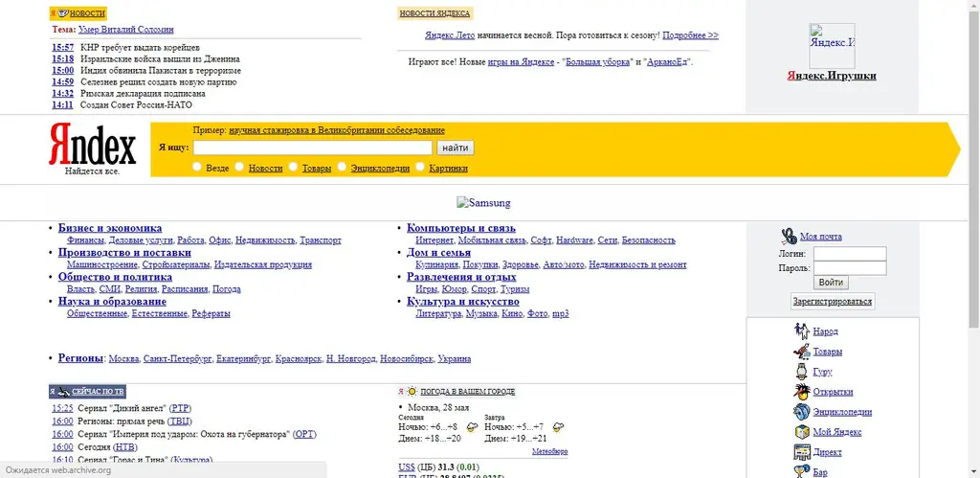
Task: Choose the Картинки radio button
Action: (420, 167)
